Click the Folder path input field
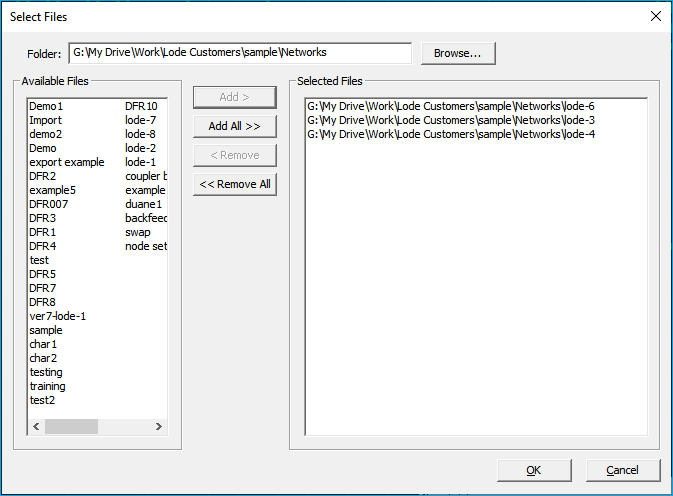The height and width of the screenshot is (496, 673). click(240, 53)
